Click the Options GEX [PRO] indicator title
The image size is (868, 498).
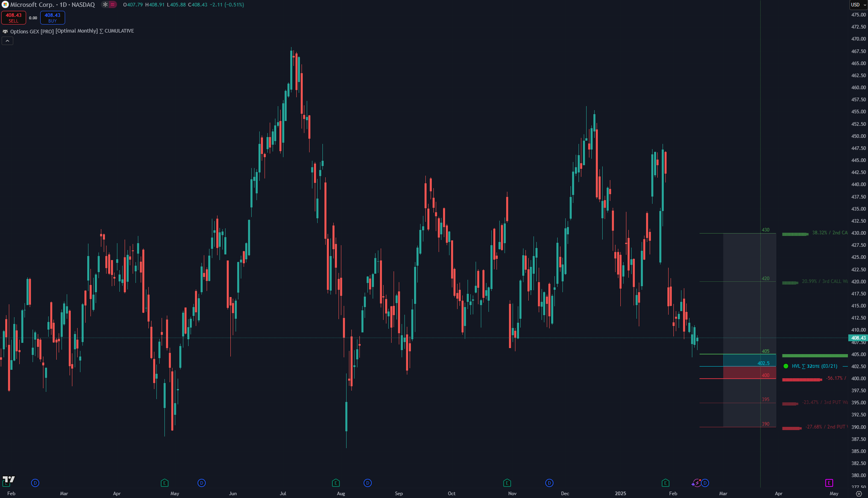32,31
